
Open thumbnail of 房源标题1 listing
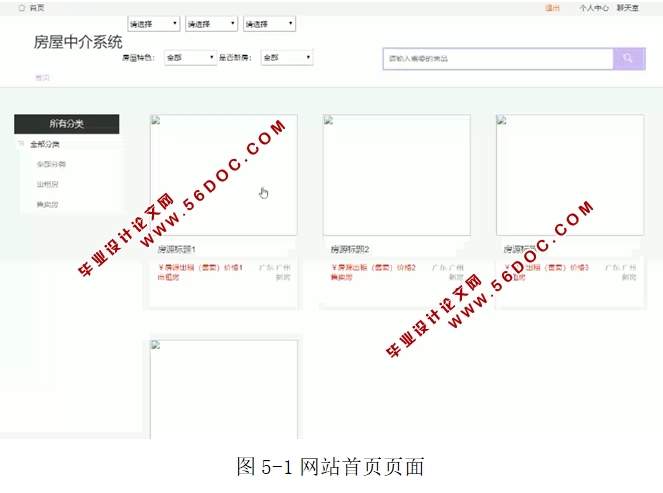pyautogui.click(x=224, y=175)
